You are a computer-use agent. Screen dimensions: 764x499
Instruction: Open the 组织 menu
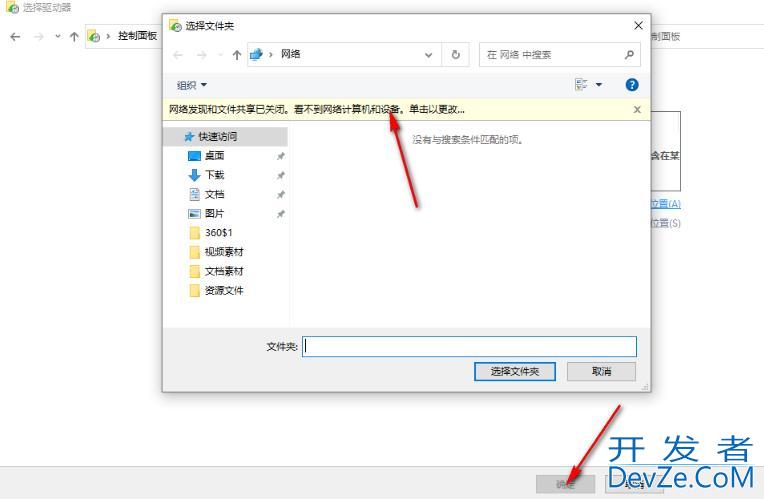(191, 85)
